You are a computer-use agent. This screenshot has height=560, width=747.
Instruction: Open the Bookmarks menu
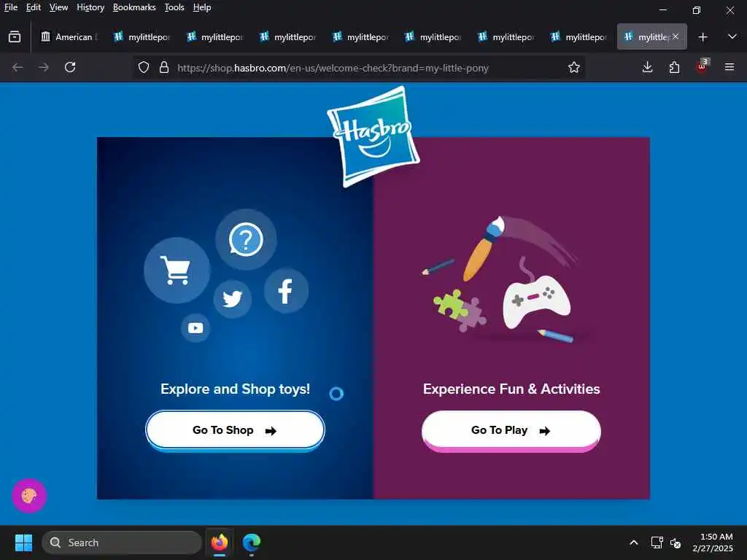coord(134,7)
